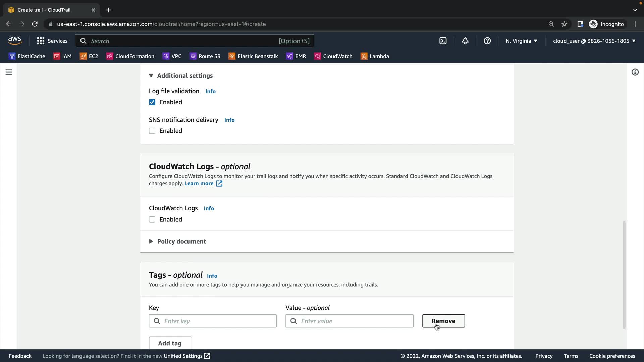Screen dimensions: 644x362
Task: Bookmark this page with the star icon
Action: [x=564, y=24]
